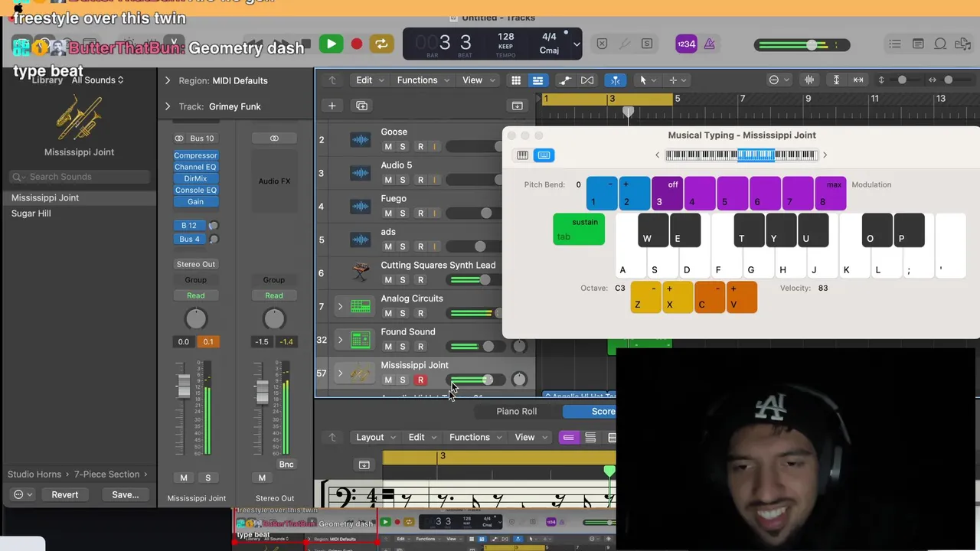Open Tracks area Edit menu
980x551 pixels.
[369, 80]
